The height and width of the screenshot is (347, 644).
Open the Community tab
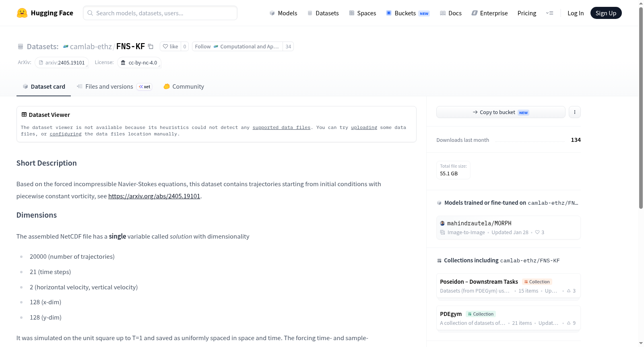point(184,86)
